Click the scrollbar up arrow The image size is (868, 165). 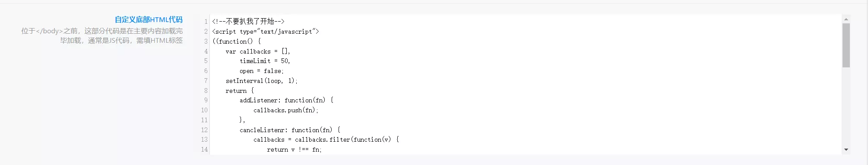point(846,19)
